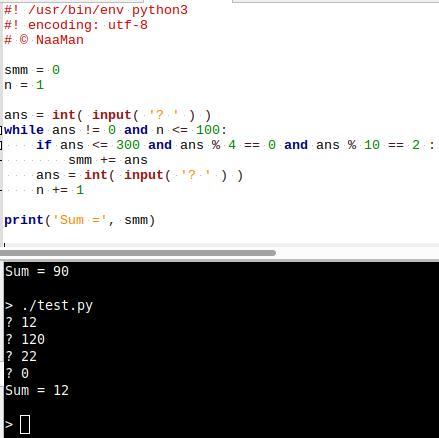Place cursor in 'smm = 0' line
The height and width of the screenshot is (438, 439).
coord(32,70)
